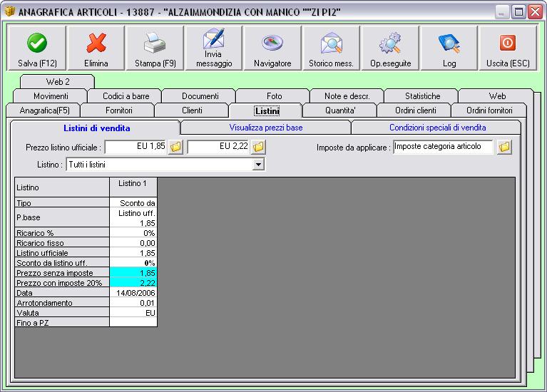The image size is (547, 392).
Task: Open the Codici a barre tab
Action: point(126,96)
